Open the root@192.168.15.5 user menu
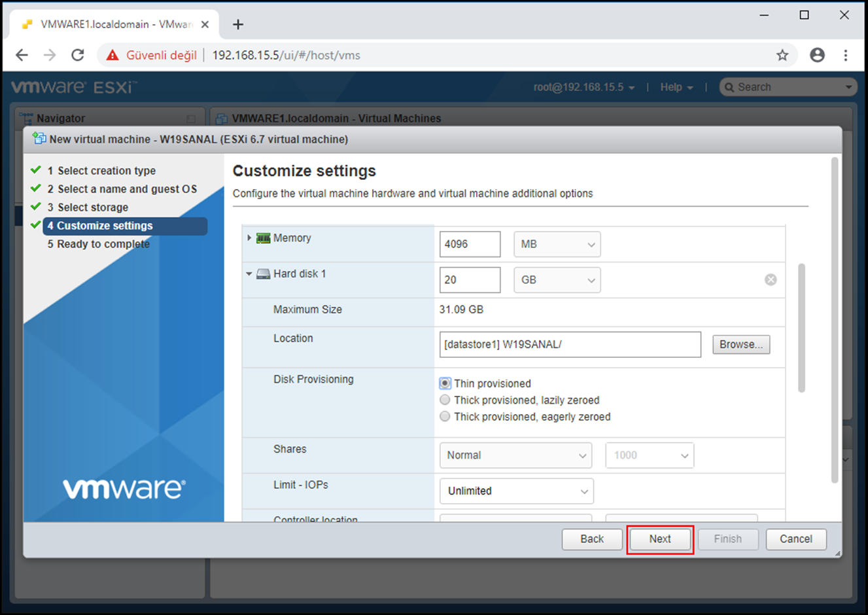This screenshot has width=868, height=615. tap(584, 87)
